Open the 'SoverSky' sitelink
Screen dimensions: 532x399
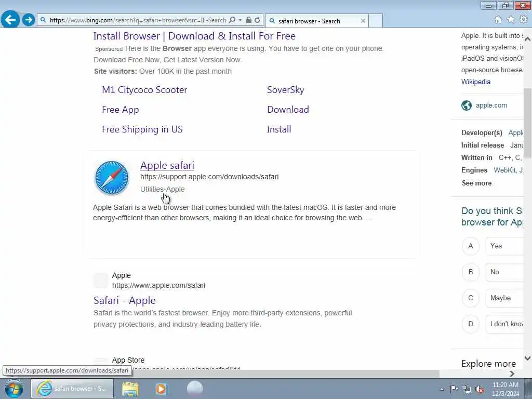coord(285,90)
